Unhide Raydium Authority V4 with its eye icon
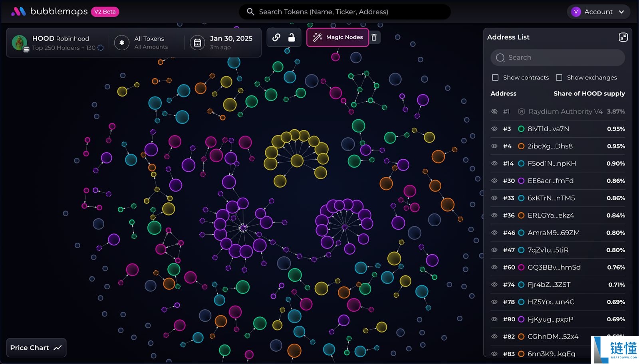Screen dimensions: 639x364 tap(494, 111)
